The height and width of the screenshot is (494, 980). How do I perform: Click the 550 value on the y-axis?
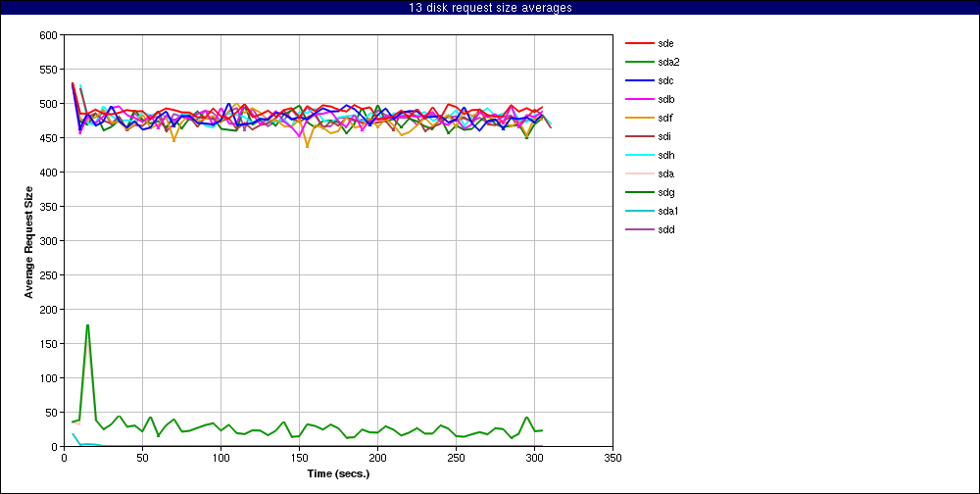pyautogui.click(x=51, y=69)
